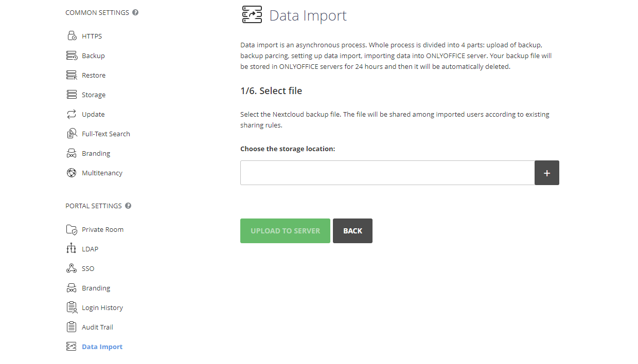
Task: Click the 'Choose the storage location:' label
Action: [x=288, y=149]
